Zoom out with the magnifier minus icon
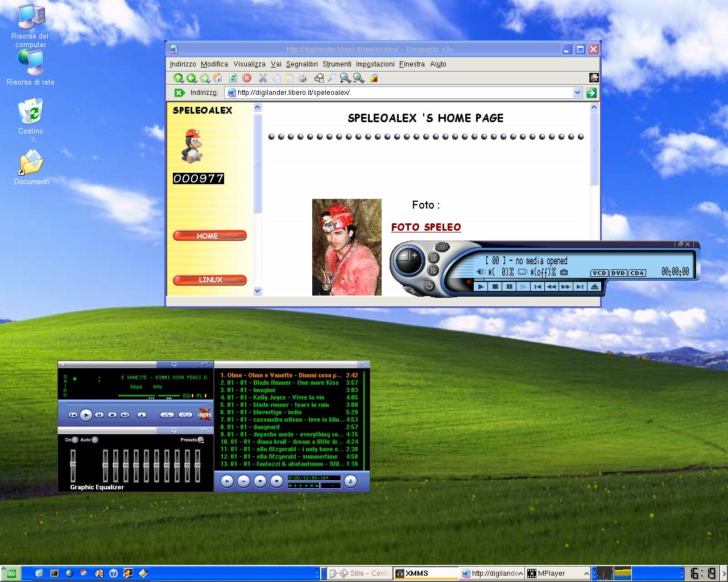728x582 pixels. pyautogui.click(x=358, y=78)
